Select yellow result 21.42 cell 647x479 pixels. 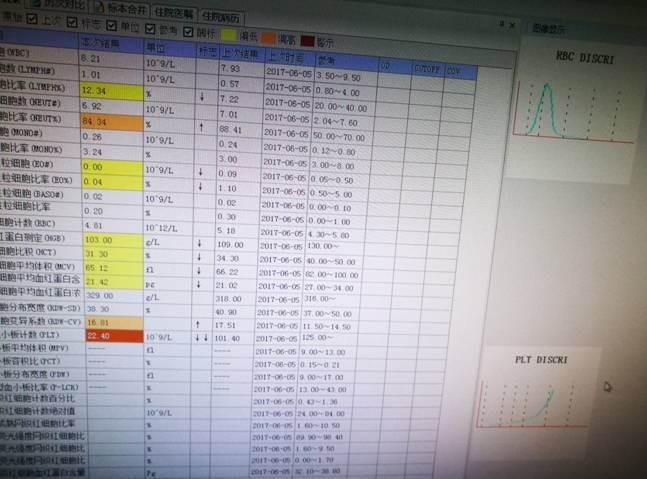(x=113, y=282)
